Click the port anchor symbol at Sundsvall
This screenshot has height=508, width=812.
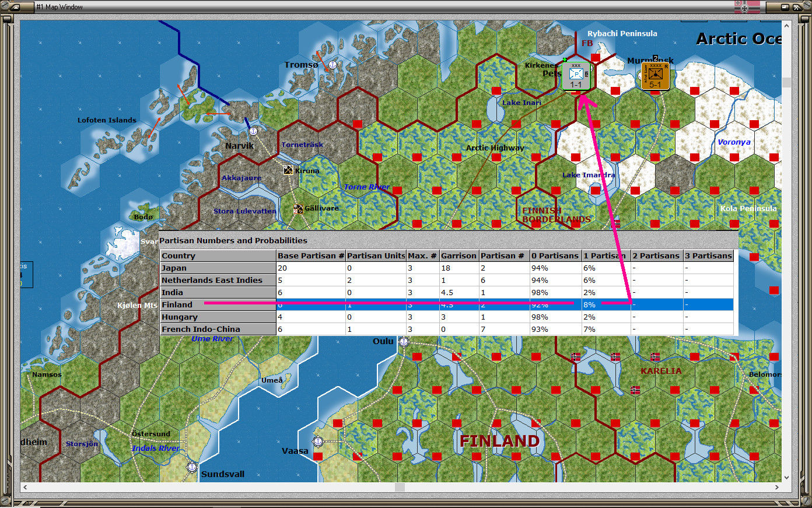point(191,467)
